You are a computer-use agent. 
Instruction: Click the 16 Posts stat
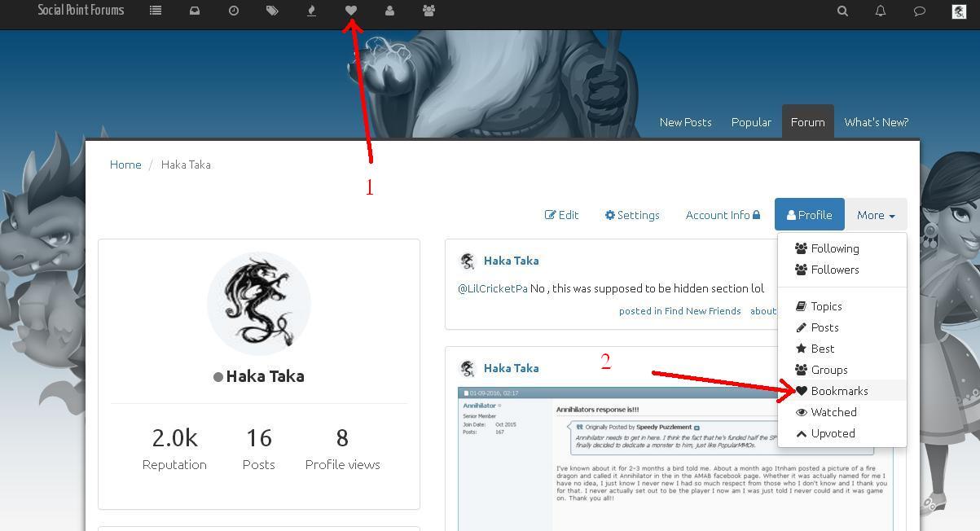coord(259,449)
